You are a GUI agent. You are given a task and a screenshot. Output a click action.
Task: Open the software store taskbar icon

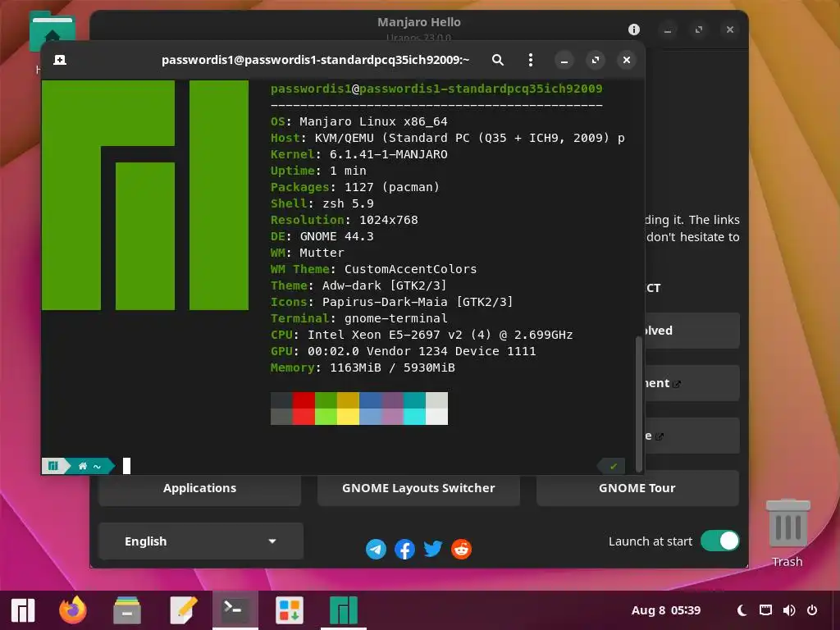coord(290,610)
